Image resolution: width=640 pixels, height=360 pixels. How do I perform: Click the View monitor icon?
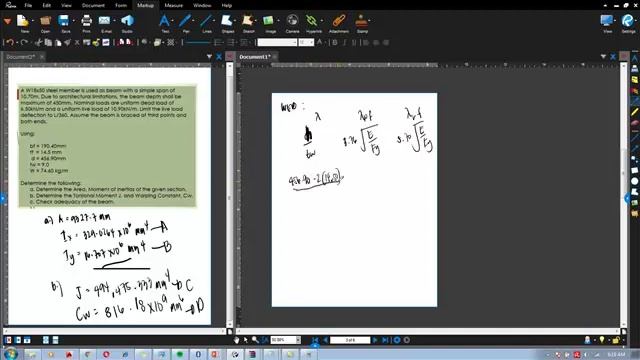607,20
